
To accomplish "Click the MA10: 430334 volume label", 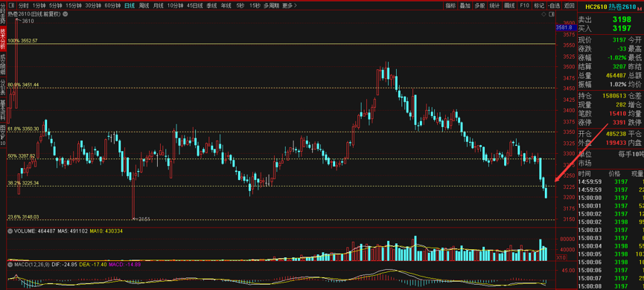I will 106,231.
